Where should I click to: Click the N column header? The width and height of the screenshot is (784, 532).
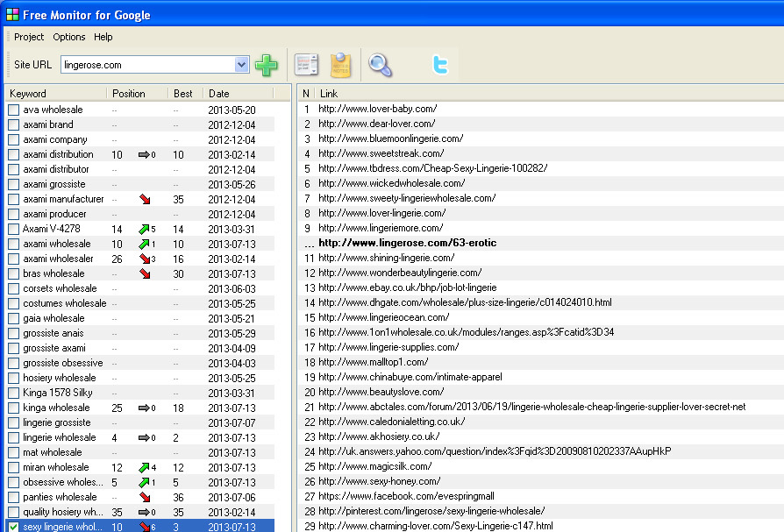(x=306, y=94)
